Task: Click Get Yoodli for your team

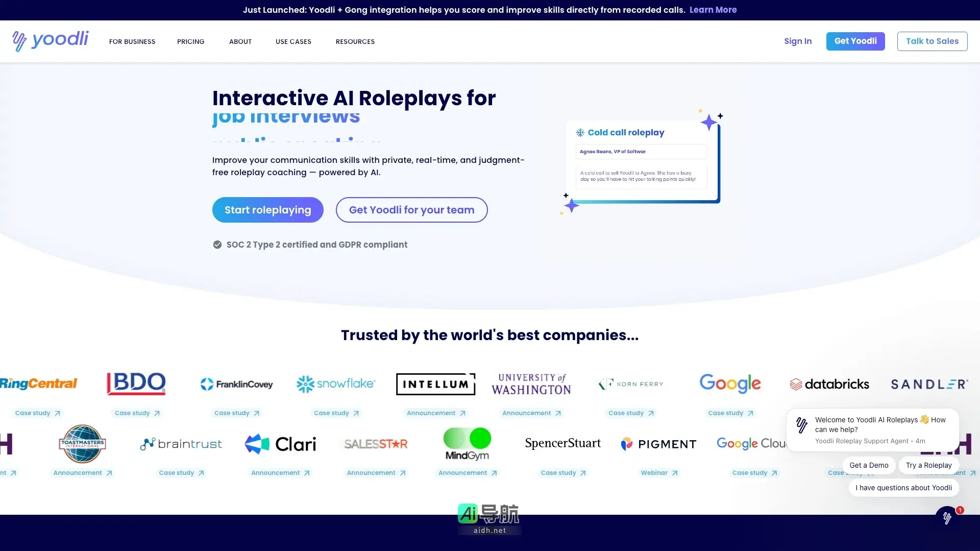Action: (x=411, y=210)
